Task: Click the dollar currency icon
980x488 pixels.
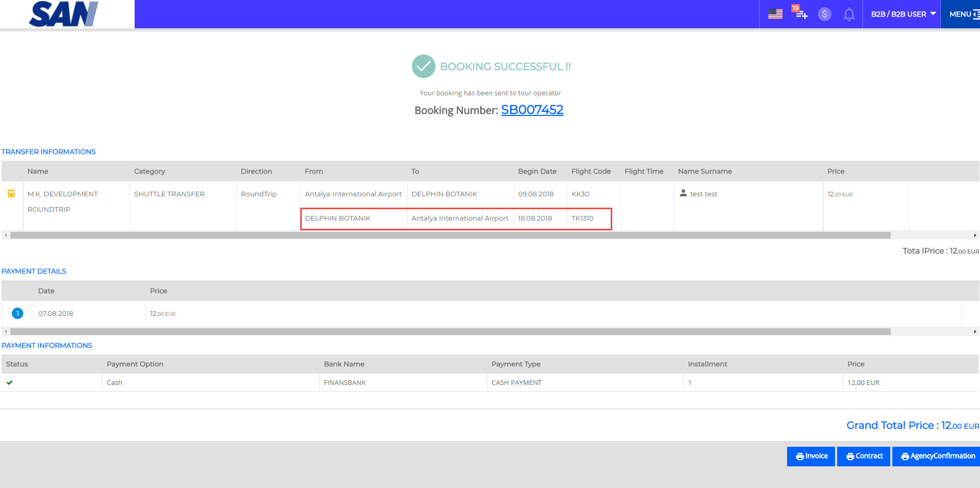Action: [x=824, y=14]
